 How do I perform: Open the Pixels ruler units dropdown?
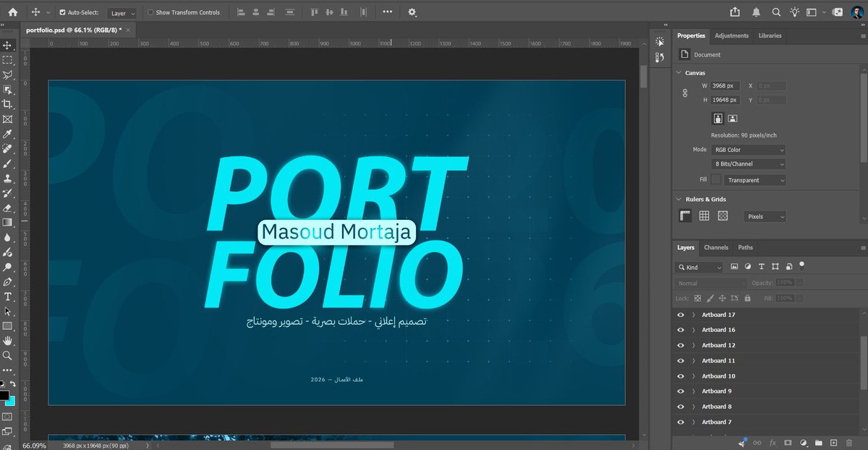coord(765,216)
